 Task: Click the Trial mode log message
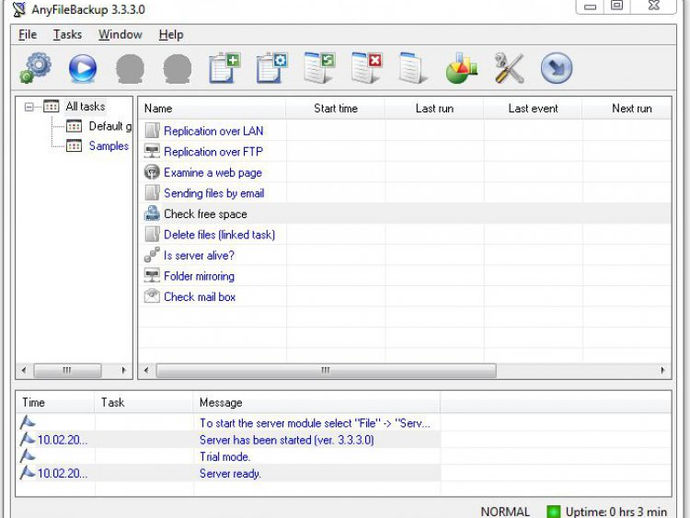[225, 456]
